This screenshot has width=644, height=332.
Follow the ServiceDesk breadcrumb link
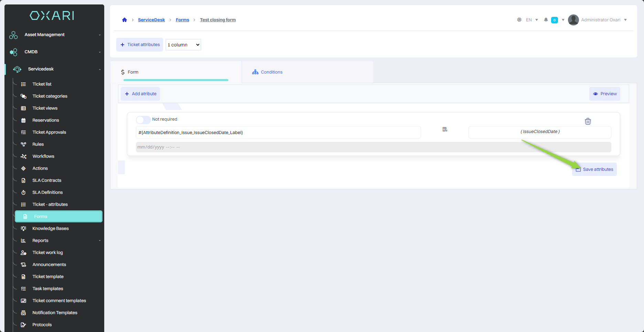[x=151, y=20]
